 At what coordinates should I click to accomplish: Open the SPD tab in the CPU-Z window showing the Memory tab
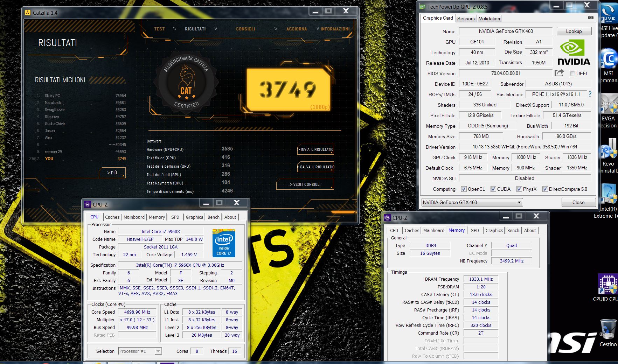tap(475, 230)
